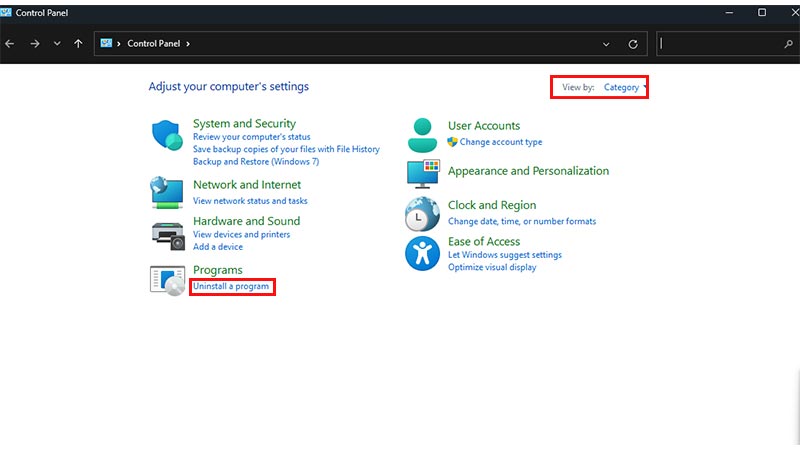Image resolution: width=800 pixels, height=450 pixels.
Task: Open User Accounts heading
Action: click(x=484, y=126)
